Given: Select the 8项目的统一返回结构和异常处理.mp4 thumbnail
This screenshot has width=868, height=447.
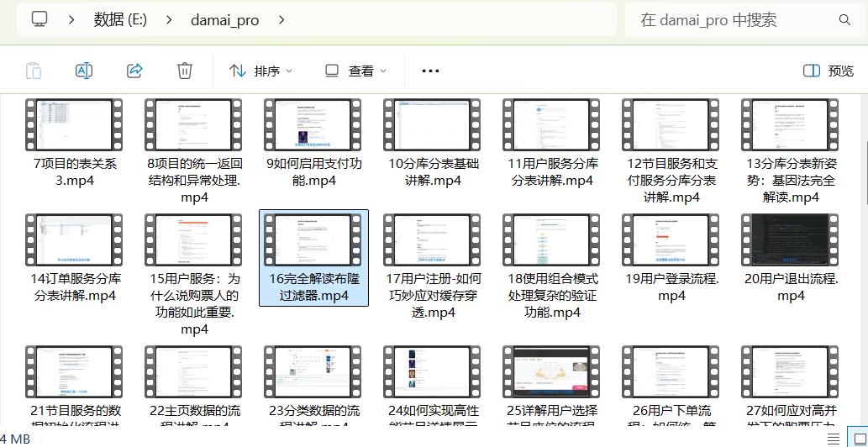Looking at the screenshot, I should pyautogui.click(x=193, y=124).
